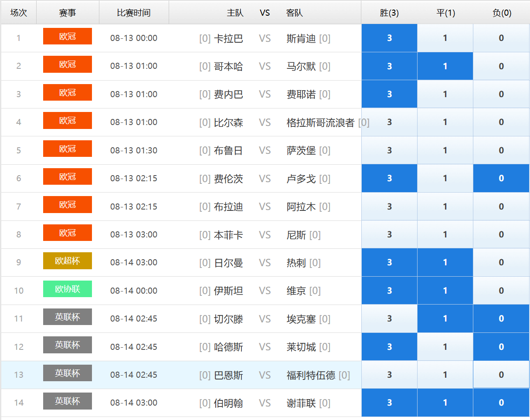Deselect win (3) for 哥本哈 vs 马尔默
The image size is (530, 420).
389,66
